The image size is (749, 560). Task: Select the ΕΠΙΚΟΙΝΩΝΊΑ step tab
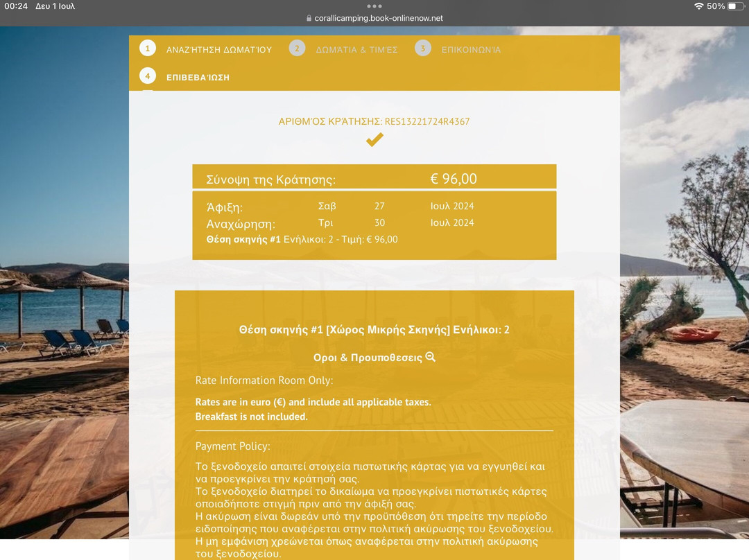(x=471, y=50)
